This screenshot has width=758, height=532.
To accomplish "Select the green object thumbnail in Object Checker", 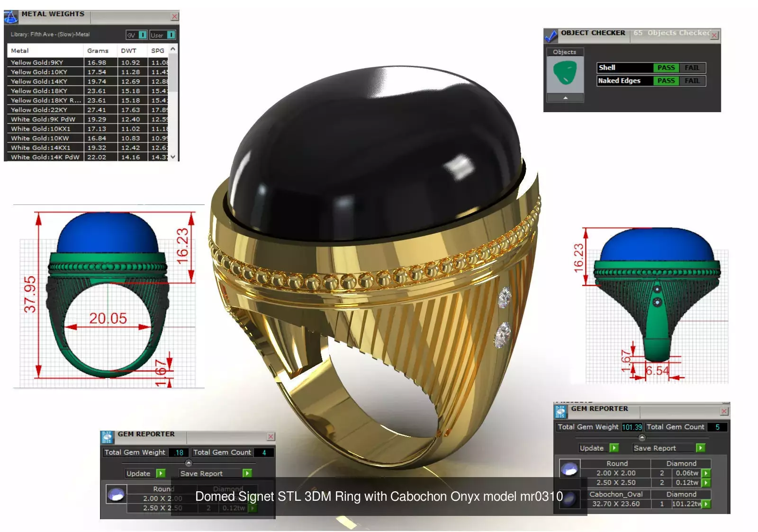I will pos(565,74).
